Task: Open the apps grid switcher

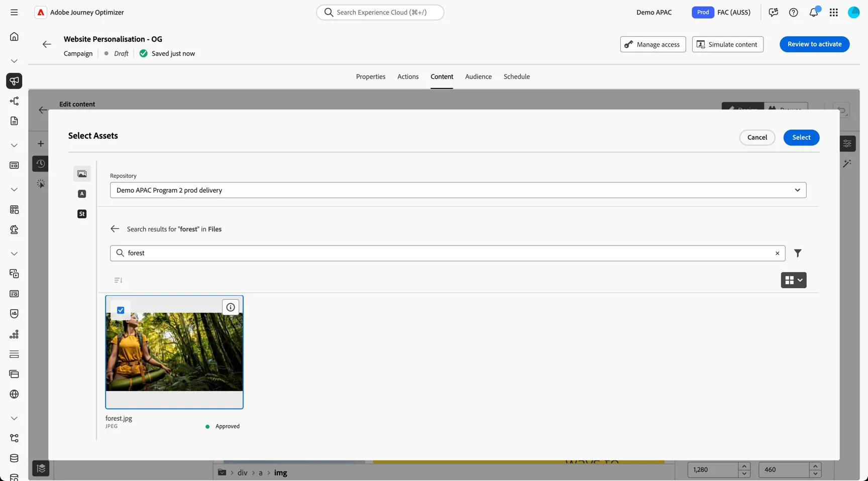Action: coord(833,13)
